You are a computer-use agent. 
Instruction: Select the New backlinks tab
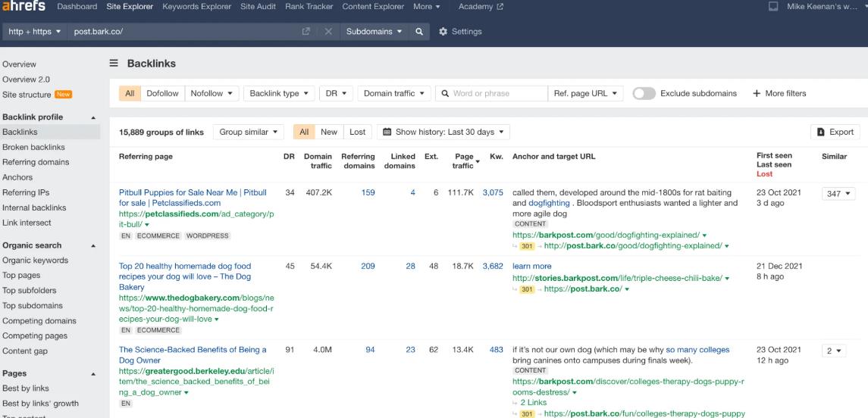(x=329, y=133)
